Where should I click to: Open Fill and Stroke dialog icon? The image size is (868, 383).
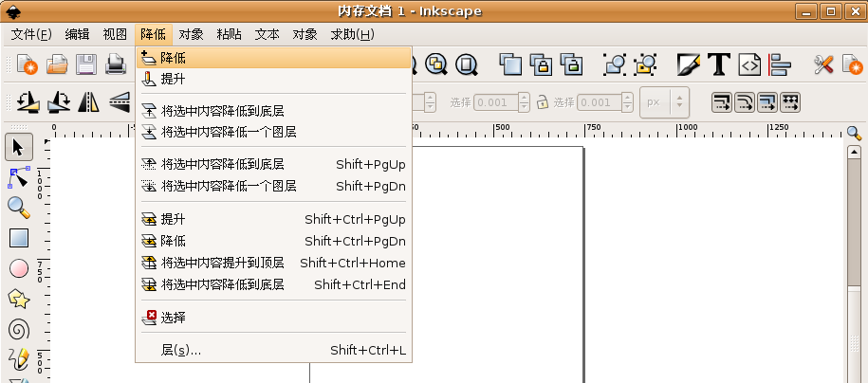(689, 64)
